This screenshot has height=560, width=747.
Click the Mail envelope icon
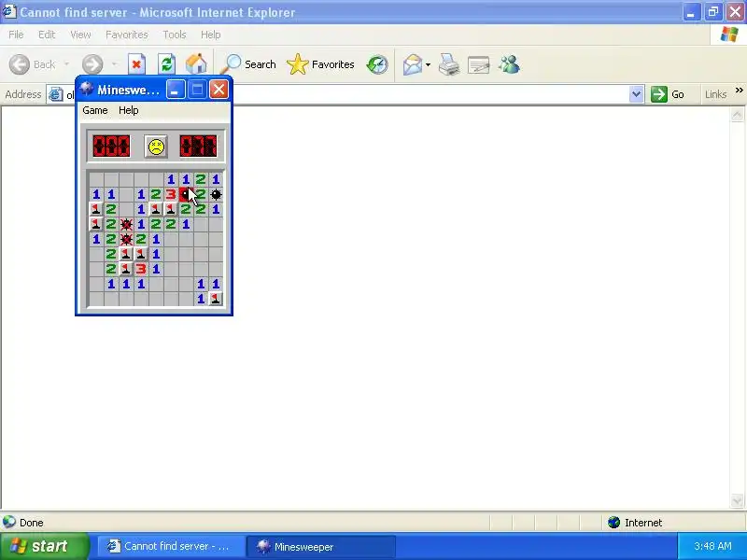pos(413,64)
